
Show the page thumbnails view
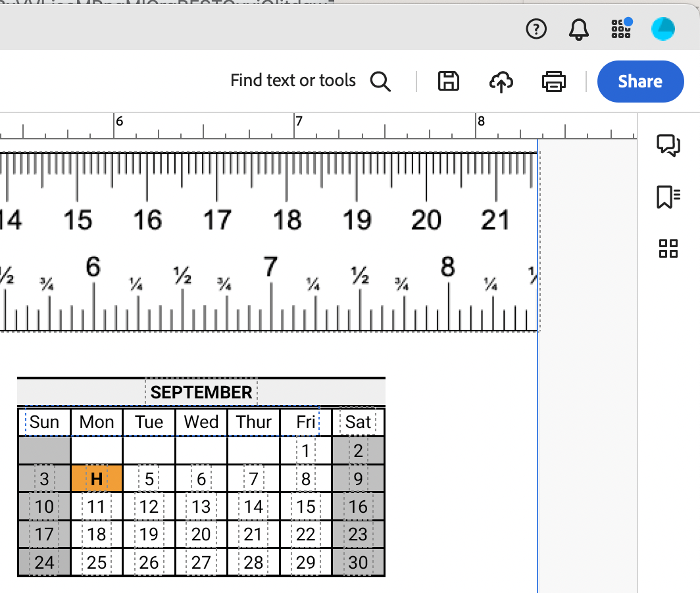668,249
